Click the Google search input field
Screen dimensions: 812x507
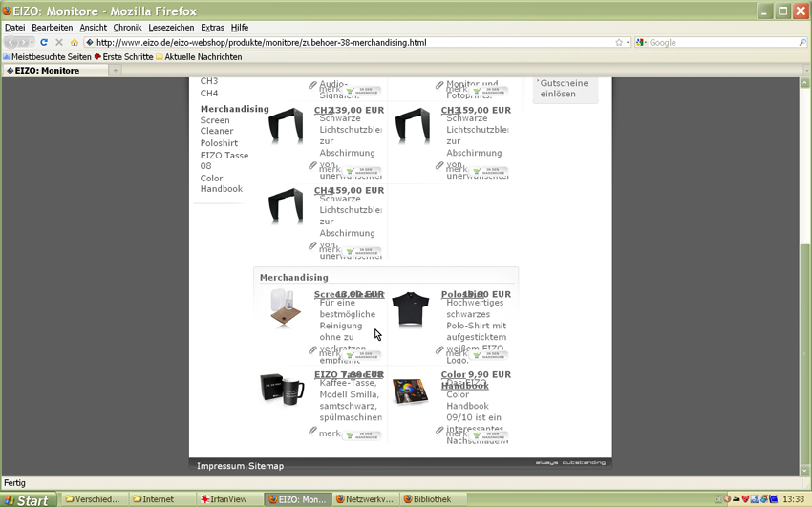pyautogui.click(x=722, y=42)
